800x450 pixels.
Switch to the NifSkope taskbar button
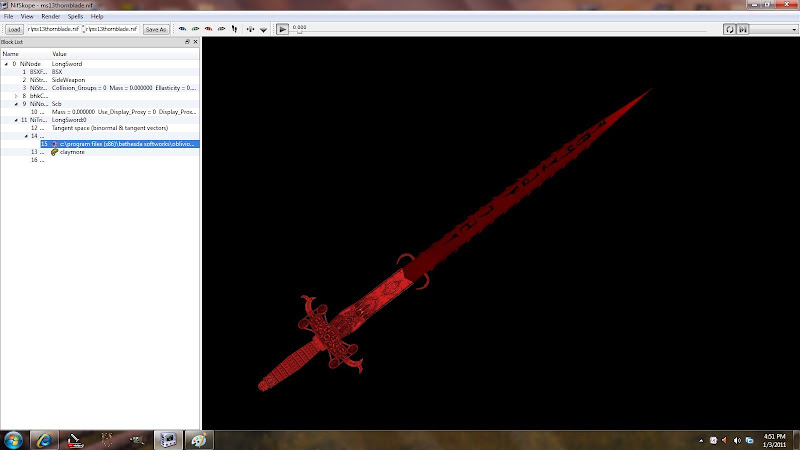(168, 440)
